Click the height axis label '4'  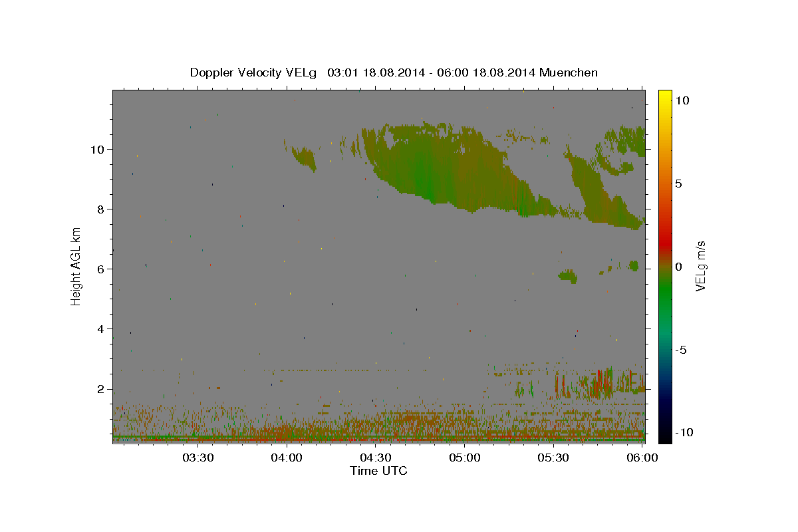(100, 329)
